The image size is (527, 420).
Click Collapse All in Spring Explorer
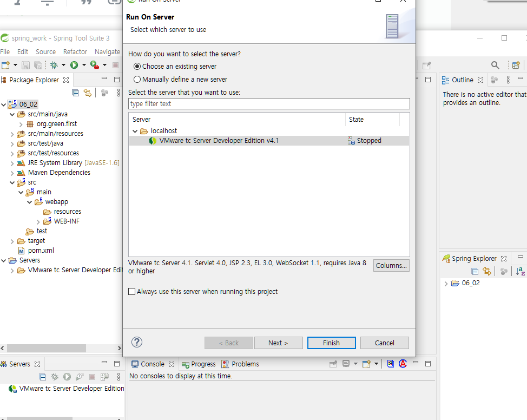pos(475,271)
